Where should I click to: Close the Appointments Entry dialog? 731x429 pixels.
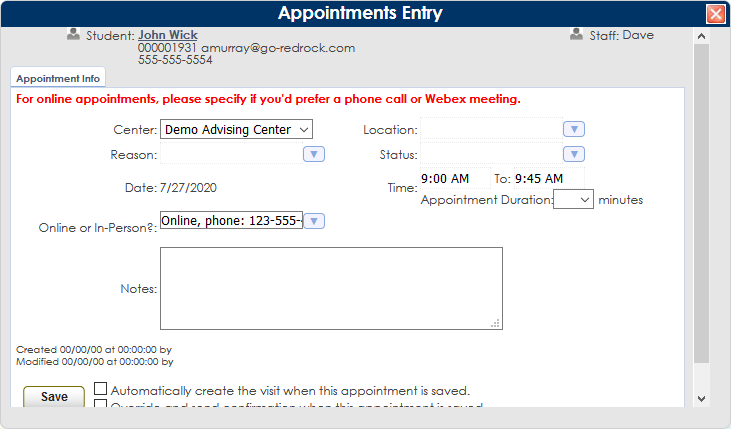coord(716,14)
